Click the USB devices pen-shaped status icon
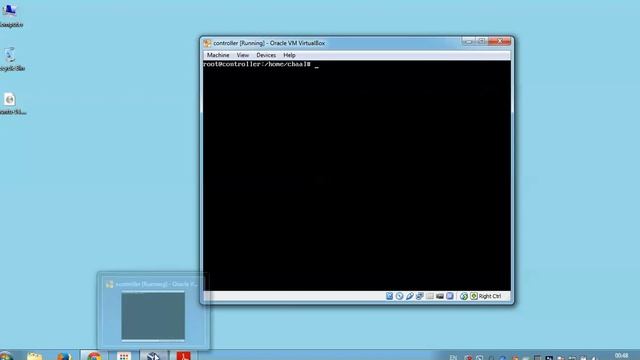Viewport: 640px width, 360px height. click(409, 296)
